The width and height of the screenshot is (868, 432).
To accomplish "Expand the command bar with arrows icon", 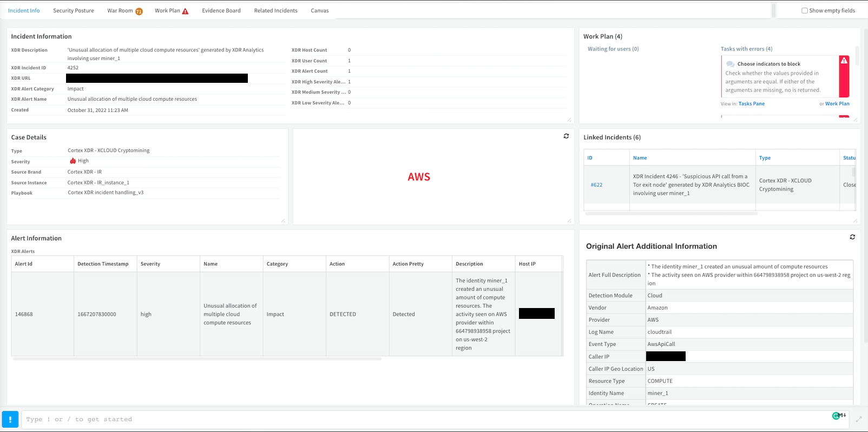I will click(x=858, y=420).
